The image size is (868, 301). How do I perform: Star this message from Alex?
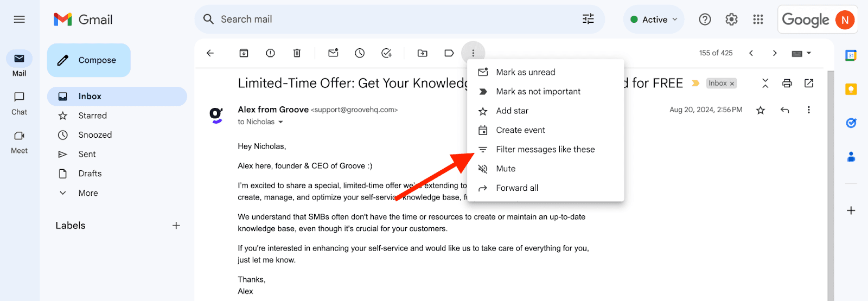click(x=761, y=110)
